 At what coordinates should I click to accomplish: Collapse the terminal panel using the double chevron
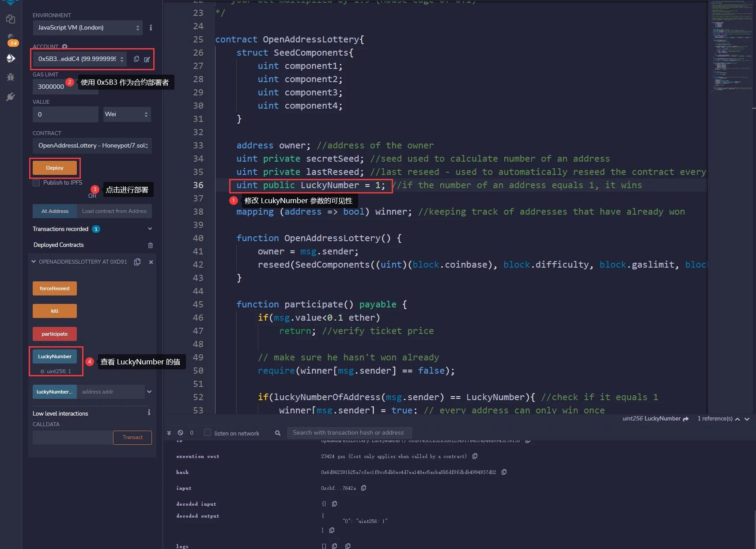[169, 433]
